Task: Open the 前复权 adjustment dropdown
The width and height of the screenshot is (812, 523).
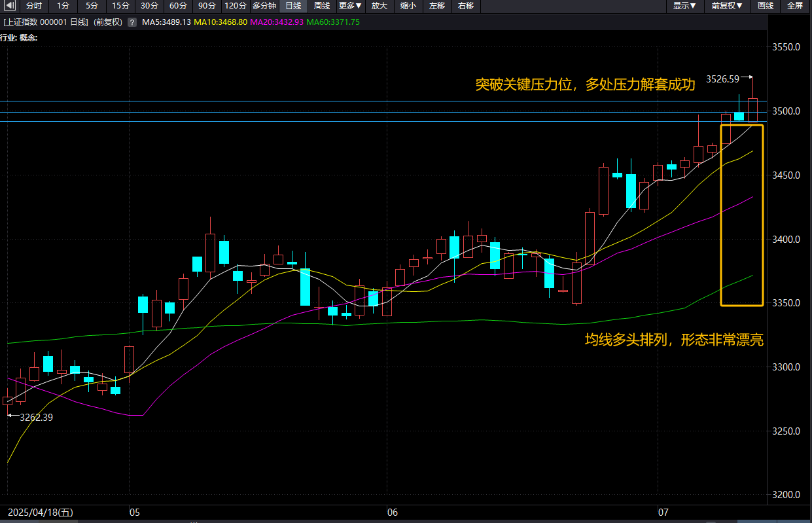Action: 728,6
